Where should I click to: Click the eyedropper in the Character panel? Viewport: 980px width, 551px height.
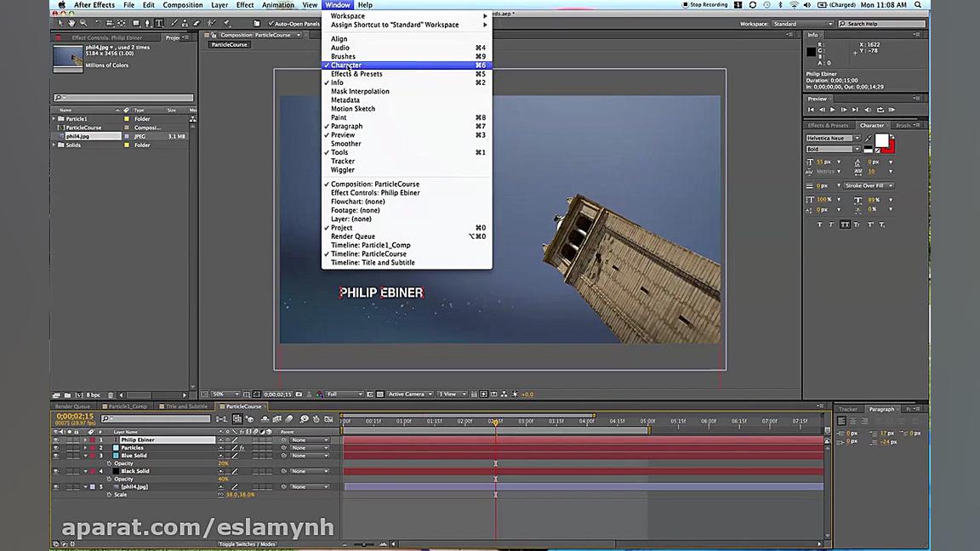tap(868, 138)
